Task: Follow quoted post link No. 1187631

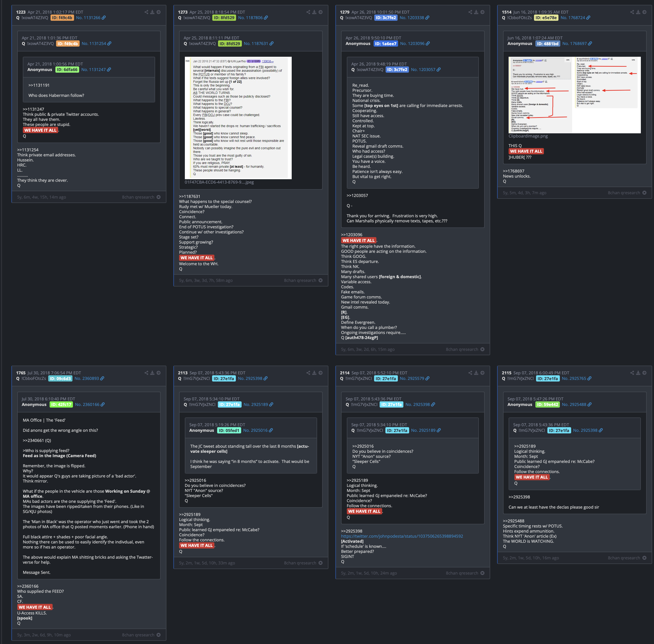Action: tap(258, 44)
